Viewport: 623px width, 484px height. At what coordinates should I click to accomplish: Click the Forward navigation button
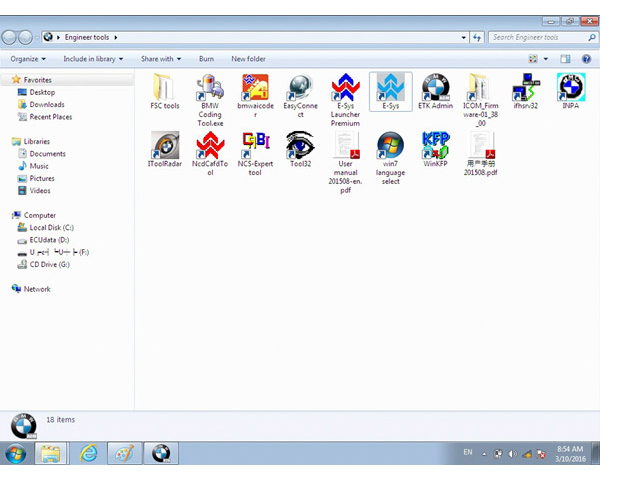click(25, 37)
